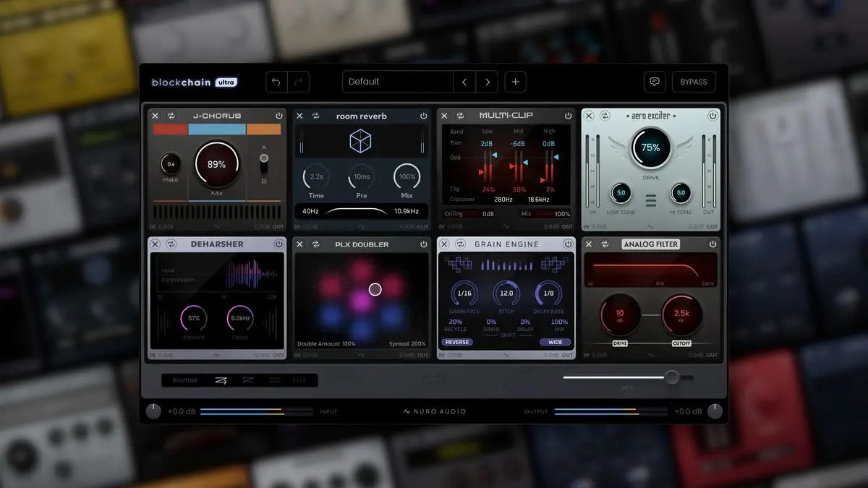This screenshot has width=868, height=488.
Task: Disable the MULTI-CLIP module power button
Action: point(568,116)
